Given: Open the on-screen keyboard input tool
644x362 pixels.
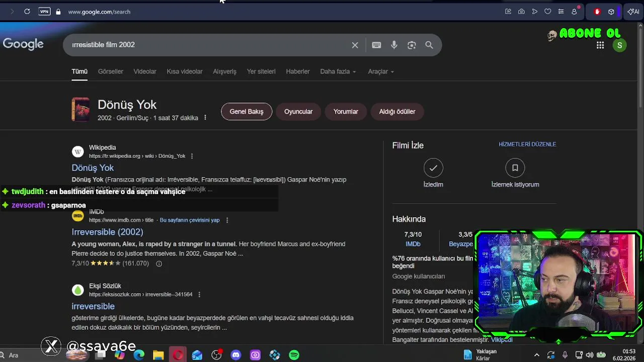Looking at the screenshot, I should [x=376, y=45].
